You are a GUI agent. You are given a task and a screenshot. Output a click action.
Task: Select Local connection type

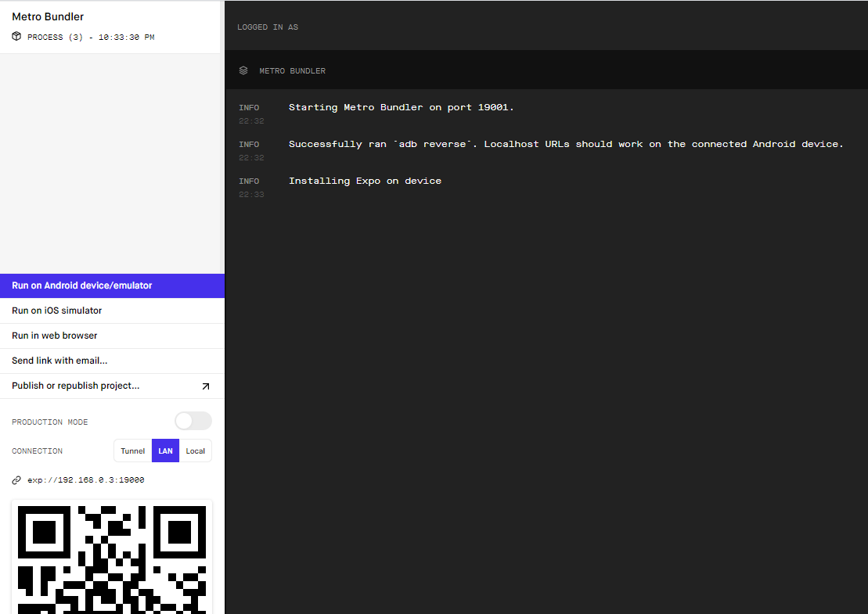196,451
